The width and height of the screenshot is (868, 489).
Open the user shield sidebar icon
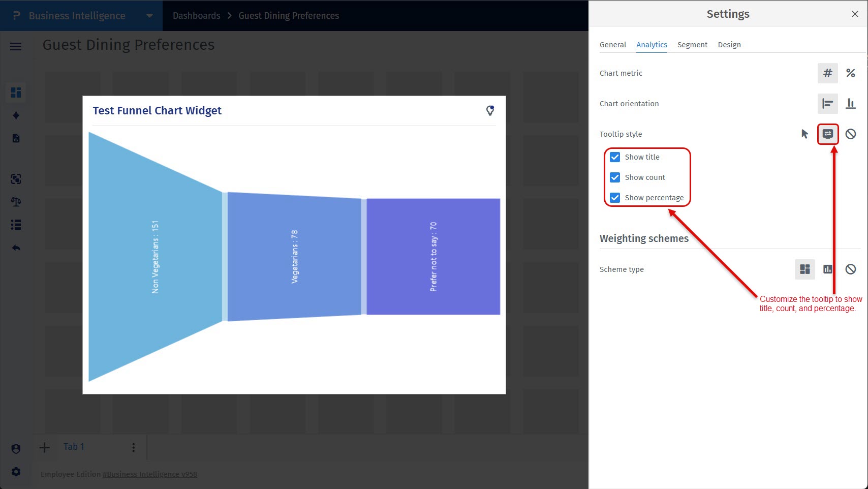pos(16,449)
